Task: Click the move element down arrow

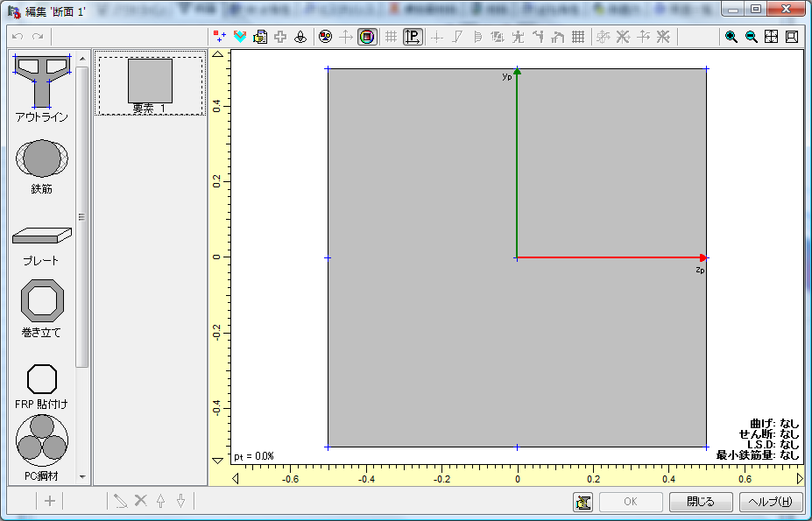Action: click(180, 501)
